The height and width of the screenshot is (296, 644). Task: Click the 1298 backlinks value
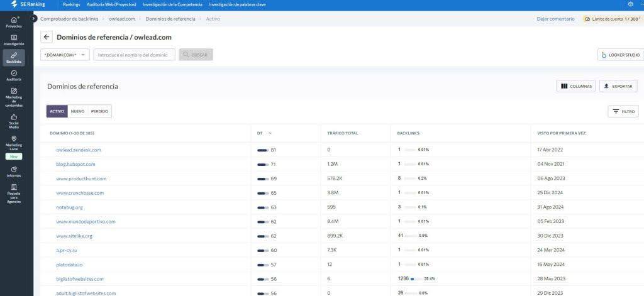(403, 279)
